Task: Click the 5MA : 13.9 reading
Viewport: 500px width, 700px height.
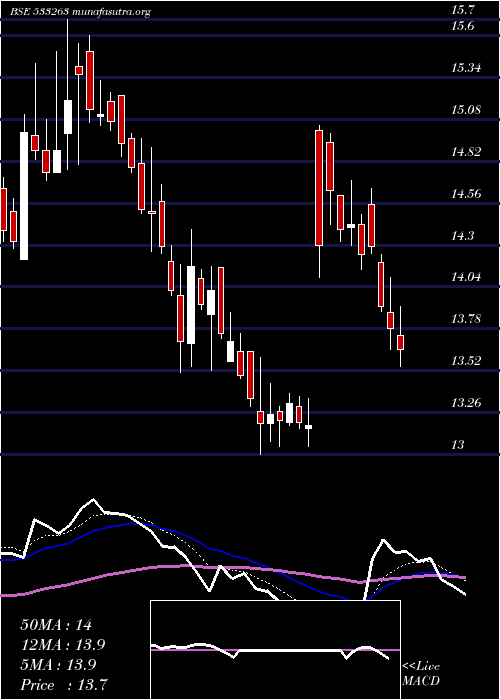Action: tap(58, 665)
